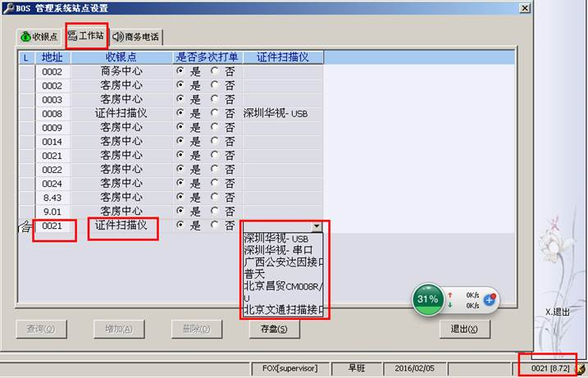Viewport: 588px width, 378px height.
Task: Choose 普天 from the scanner dropdown list
Action: [x=254, y=275]
